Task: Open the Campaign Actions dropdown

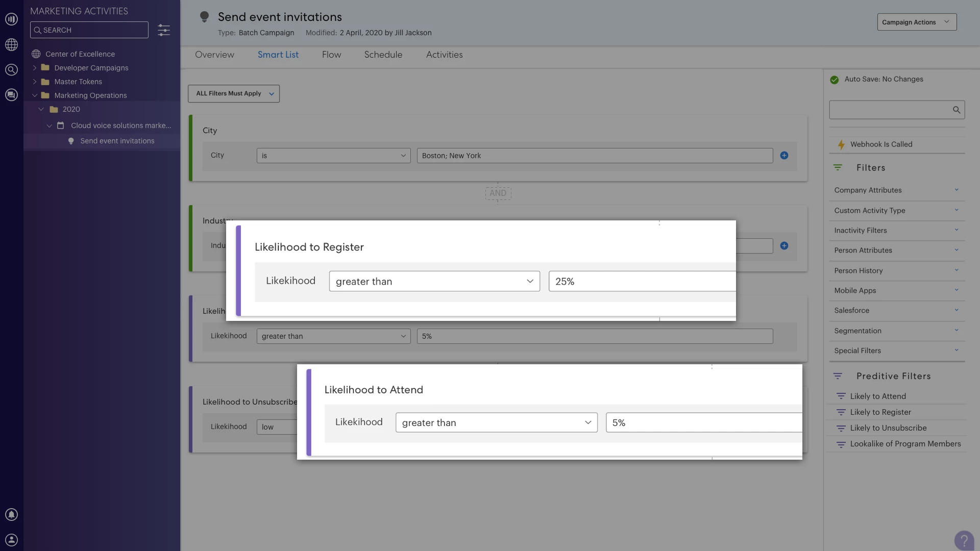Action: (916, 22)
